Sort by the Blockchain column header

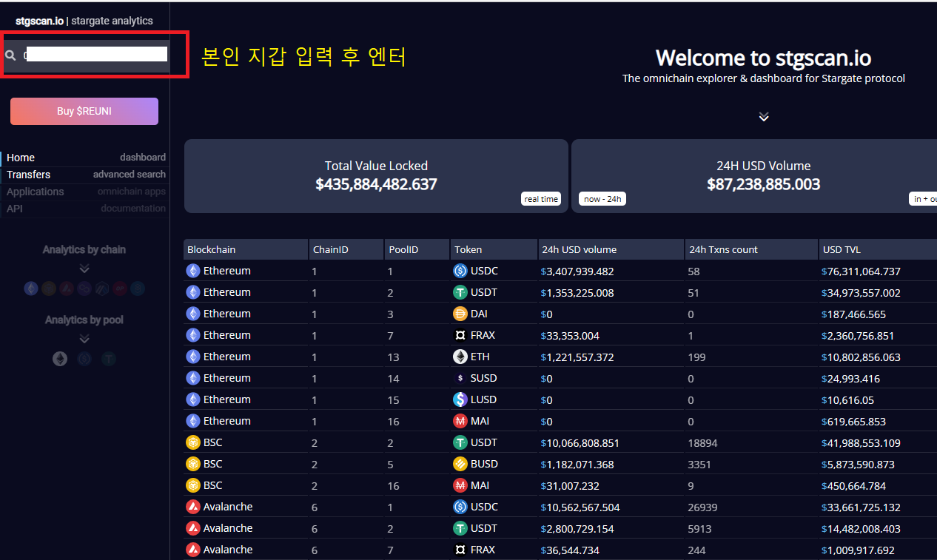tap(246, 249)
